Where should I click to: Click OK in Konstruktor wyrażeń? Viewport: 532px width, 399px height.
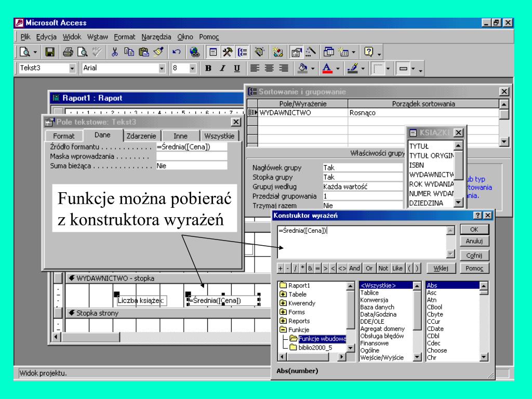point(474,229)
